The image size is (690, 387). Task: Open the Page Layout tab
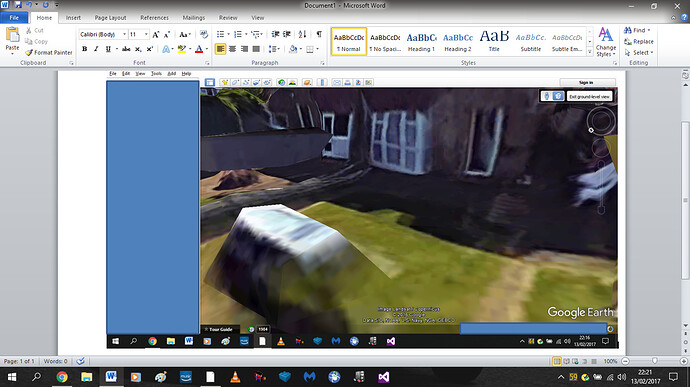click(x=110, y=18)
